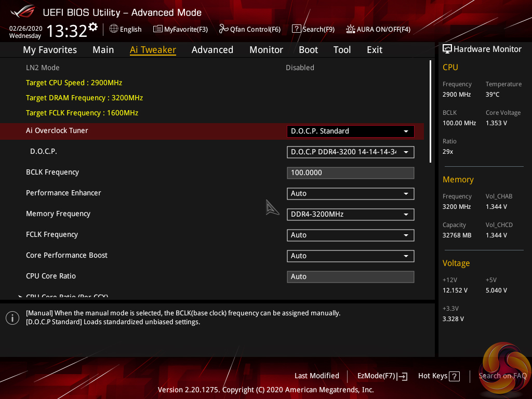532x399 pixels.
Task: Click the globe language icon
Action: click(114, 29)
